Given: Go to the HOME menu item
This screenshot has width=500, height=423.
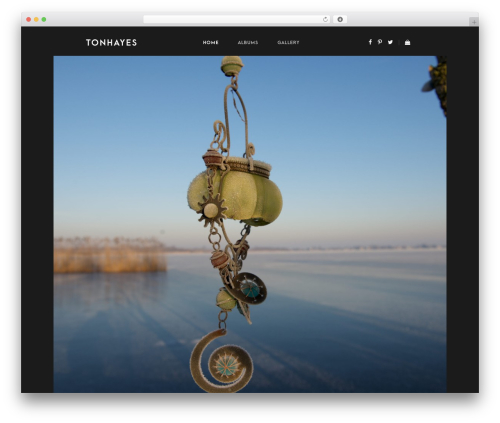Looking at the screenshot, I should 210,42.
